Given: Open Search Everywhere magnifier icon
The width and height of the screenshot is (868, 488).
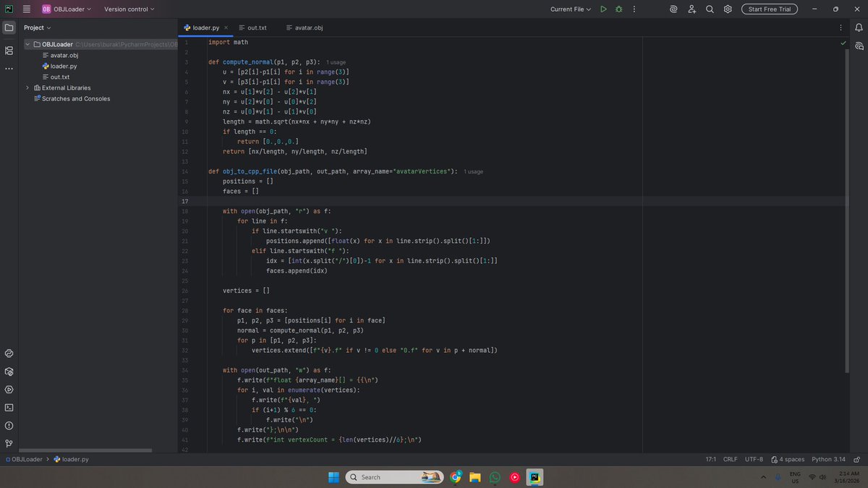Looking at the screenshot, I should 710,9.
